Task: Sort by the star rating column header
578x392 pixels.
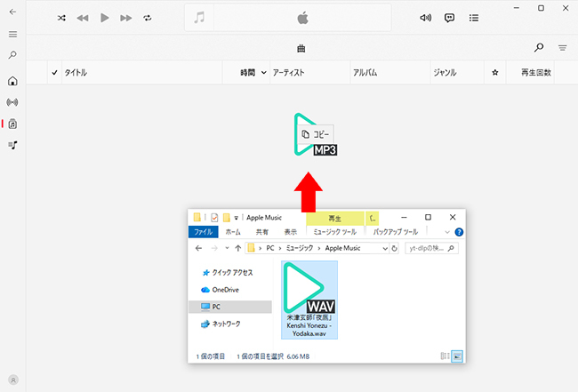Action: click(x=495, y=73)
